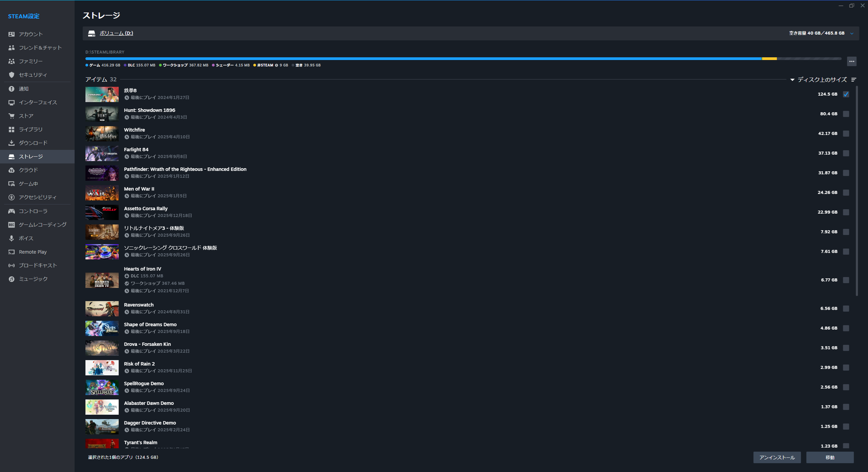Click the Risk of Rain 2 thumbnail

[x=102, y=368]
